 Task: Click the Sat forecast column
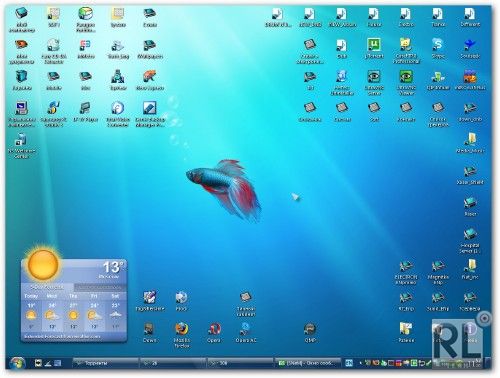pos(115,311)
